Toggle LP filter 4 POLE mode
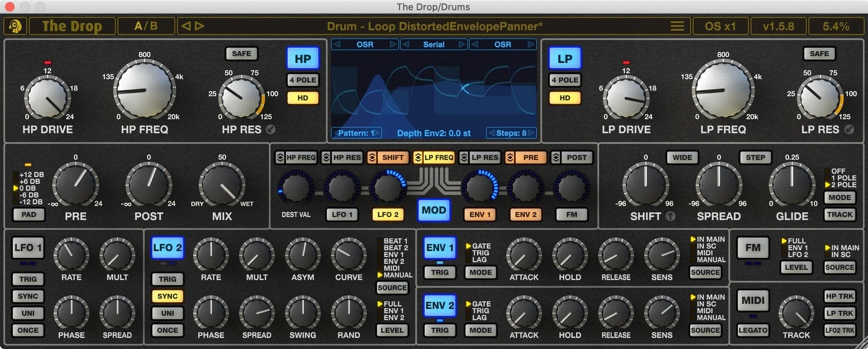 click(565, 80)
